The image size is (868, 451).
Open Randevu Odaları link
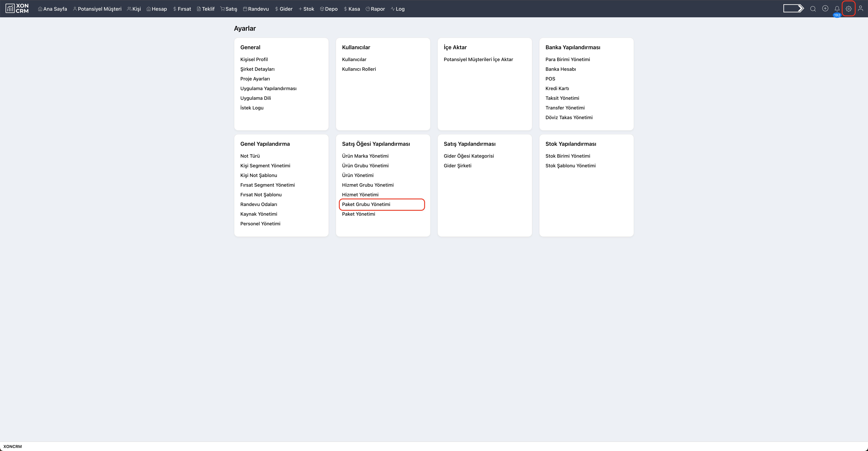click(x=259, y=204)
